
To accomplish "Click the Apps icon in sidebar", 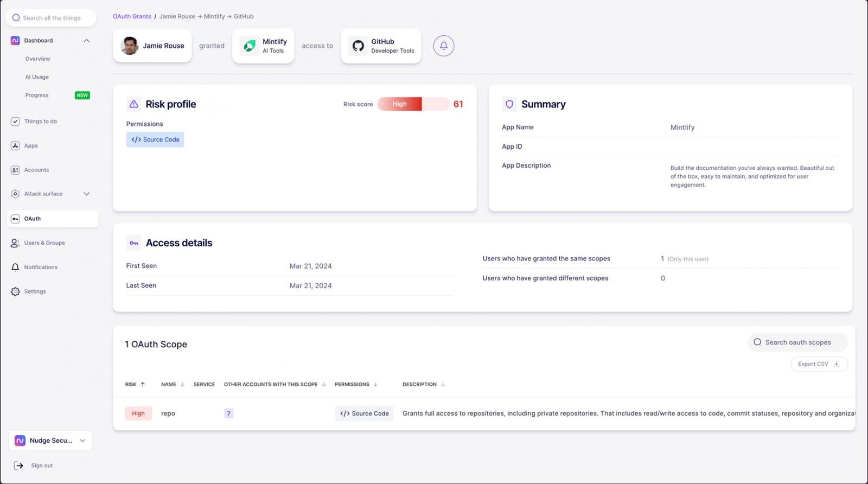I will tap(15, 146).
